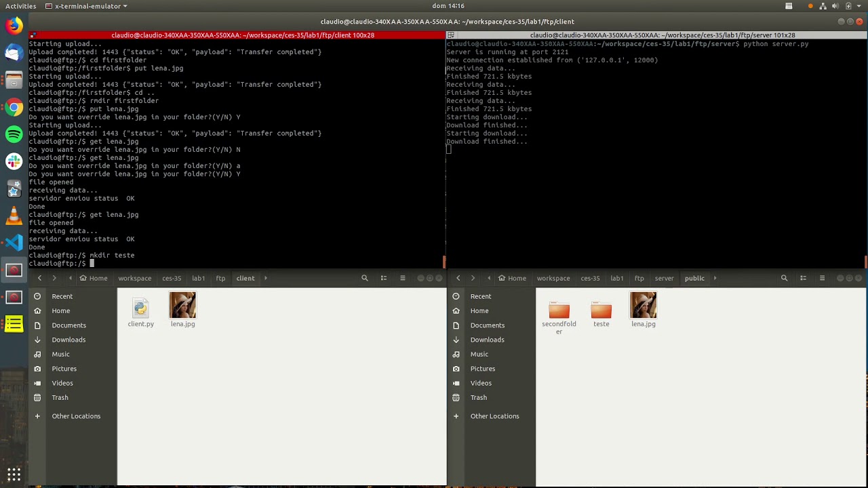Open the system menu arrow in top bar
Viewport: 868px width, 488px height.
pos(859,6)
